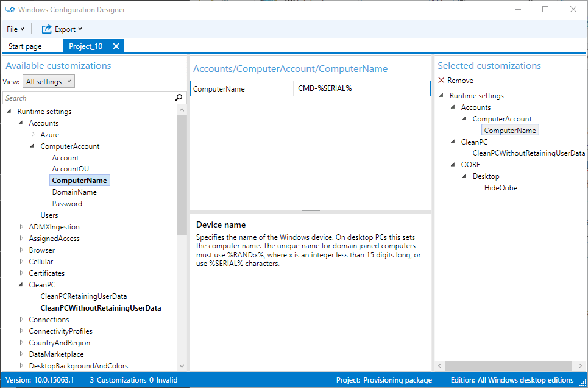Click Selected customizations scroll left arrow
Viewport: 588px width, 388px height.
440,365
